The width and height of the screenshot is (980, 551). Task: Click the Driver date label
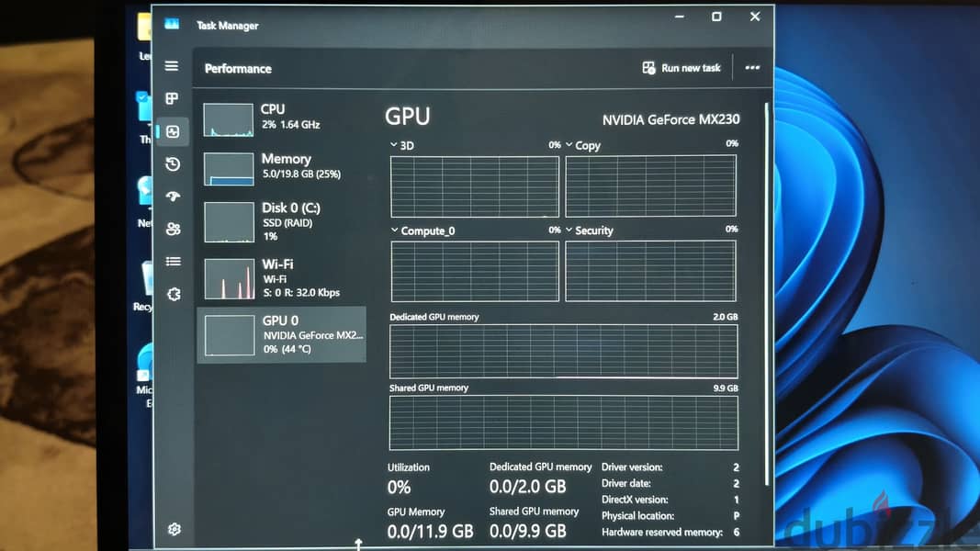(626, 484)
